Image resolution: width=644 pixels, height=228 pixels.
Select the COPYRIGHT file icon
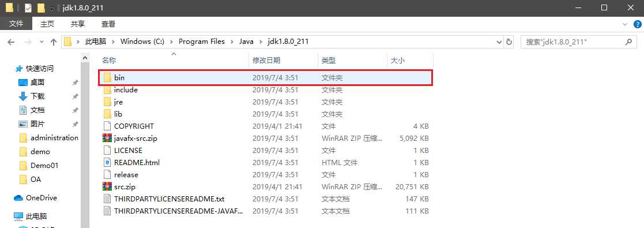tap(107, 126)
